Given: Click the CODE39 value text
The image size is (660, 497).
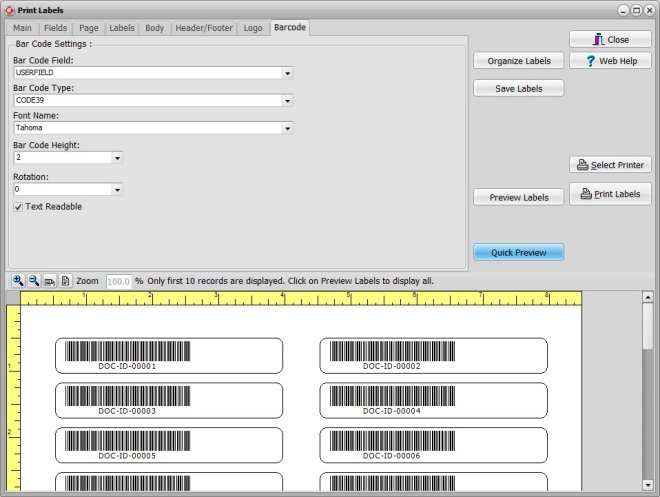Looking at the screenshot, I should pyautogui.click(x=30, y=100).
